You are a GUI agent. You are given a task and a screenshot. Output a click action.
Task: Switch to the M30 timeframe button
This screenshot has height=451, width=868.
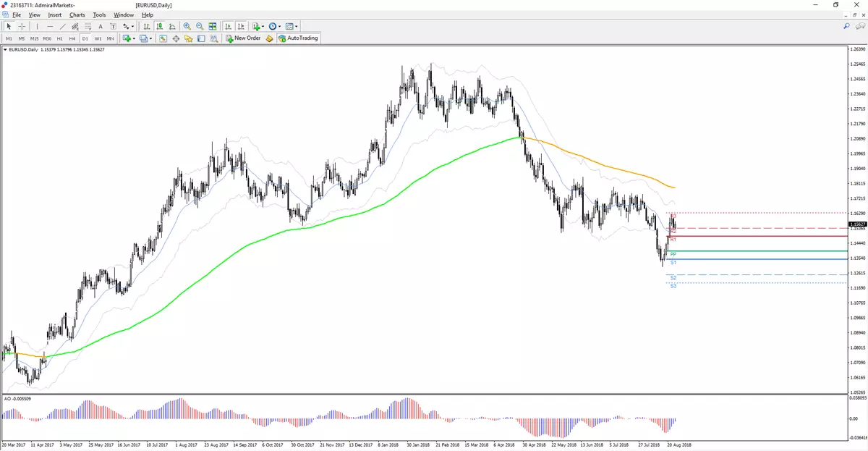click(x=47, y=38)
